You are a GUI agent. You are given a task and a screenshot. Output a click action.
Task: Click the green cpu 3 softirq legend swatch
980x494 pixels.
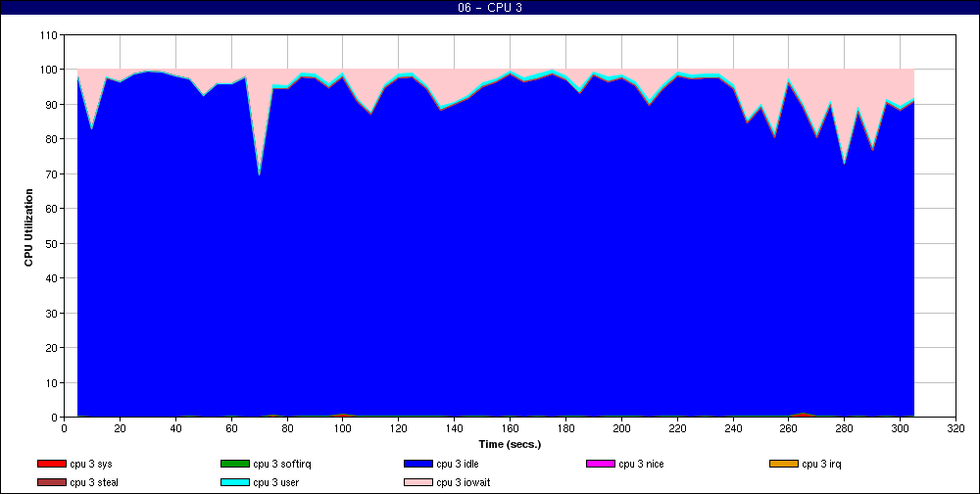234,464
